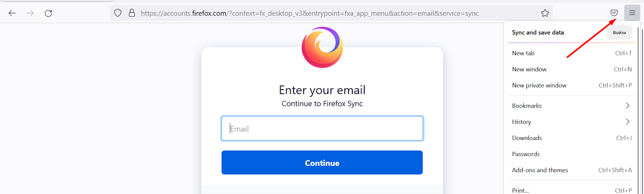Bookmark this page with star icon

545,13
